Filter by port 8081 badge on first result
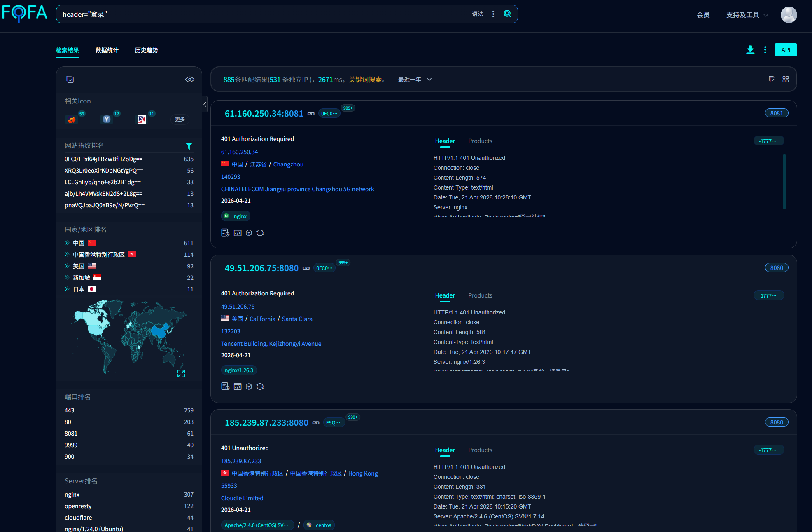This screenshot has height=532, width=812. [x=777, y=113]
